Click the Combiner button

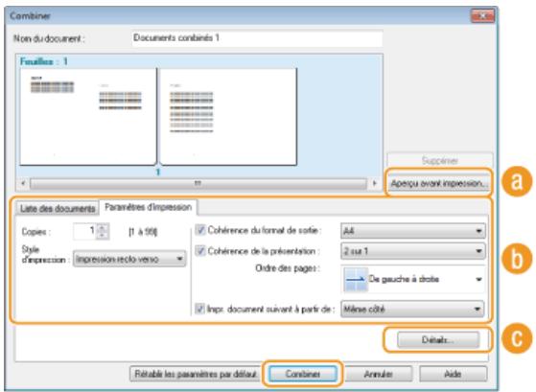303,374
